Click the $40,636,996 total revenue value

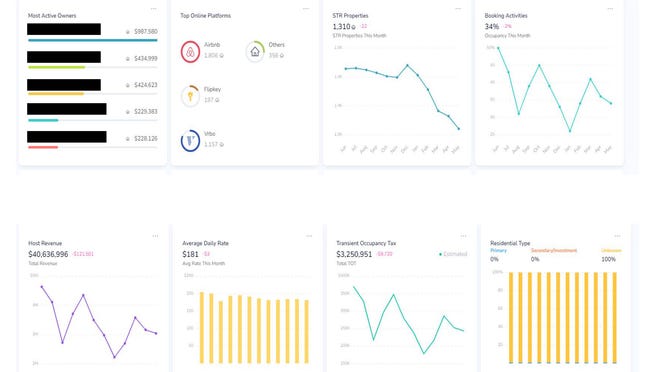[x=48, y=254]
